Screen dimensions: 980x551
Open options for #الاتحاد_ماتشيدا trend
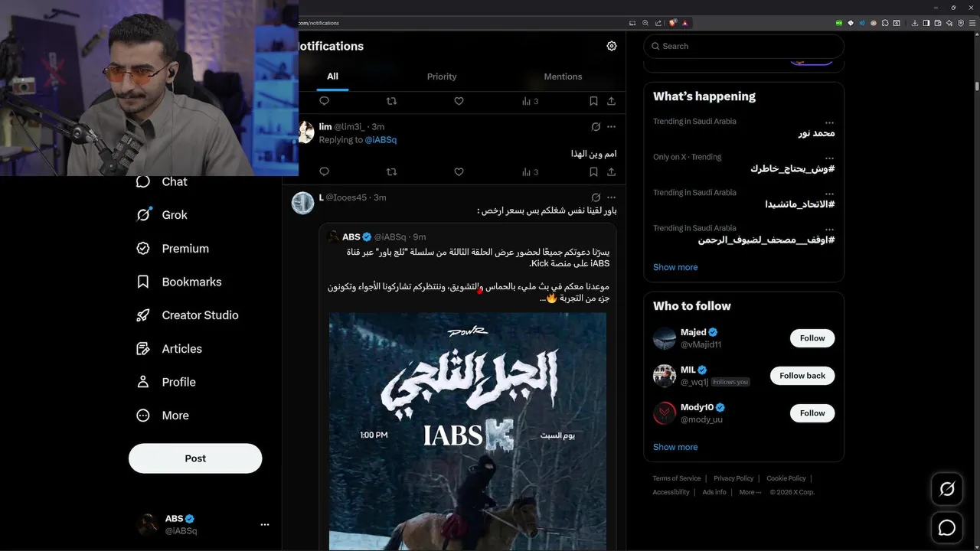point(829,194)
